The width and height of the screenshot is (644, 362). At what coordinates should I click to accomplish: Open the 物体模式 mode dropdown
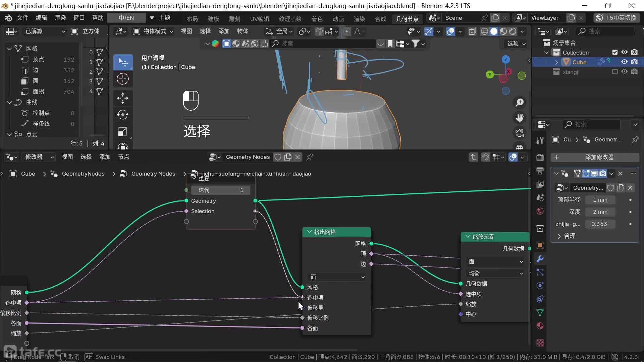153,31
